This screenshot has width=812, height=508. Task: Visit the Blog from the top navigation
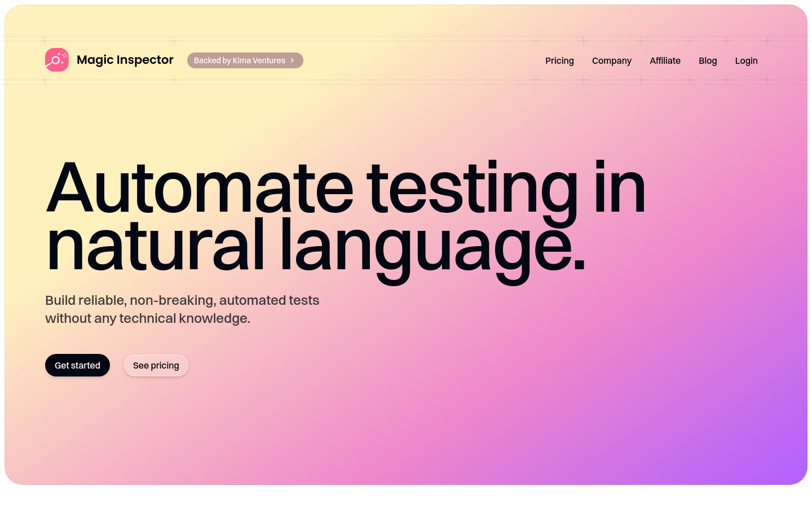point(708,60)
